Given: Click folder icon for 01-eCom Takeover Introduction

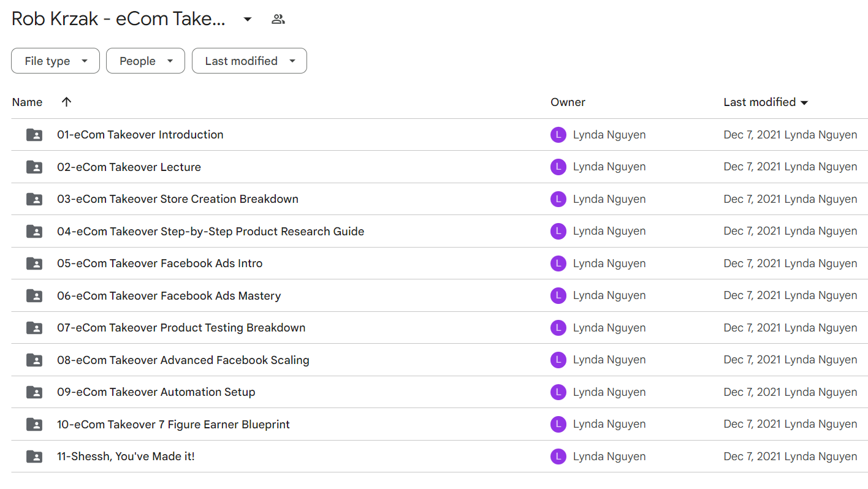Looking at the screenshot, I should point(34,135).
